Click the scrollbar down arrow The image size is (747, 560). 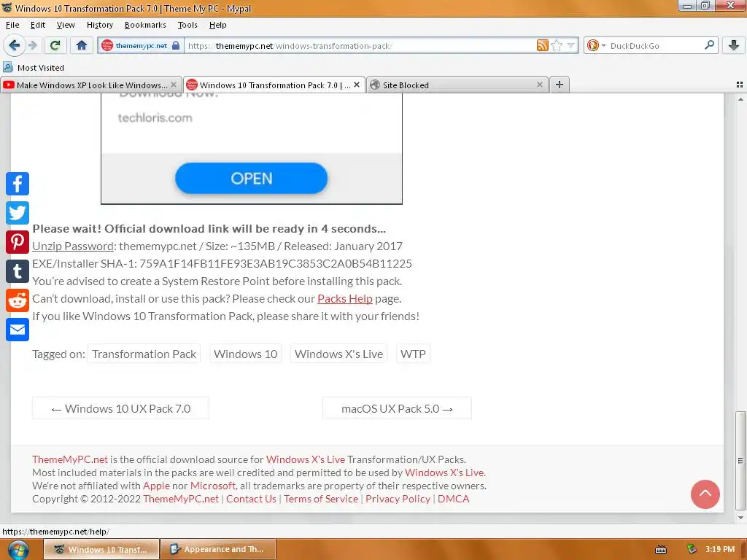740,518
